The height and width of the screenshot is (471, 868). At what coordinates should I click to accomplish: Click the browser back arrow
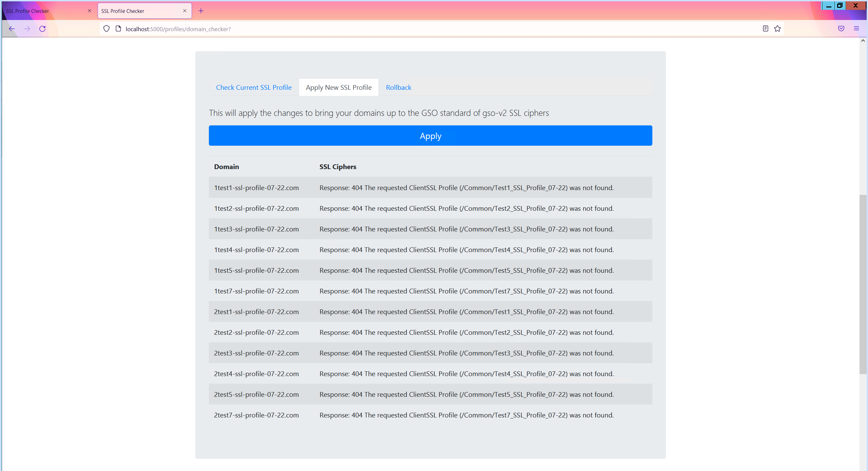12,29
